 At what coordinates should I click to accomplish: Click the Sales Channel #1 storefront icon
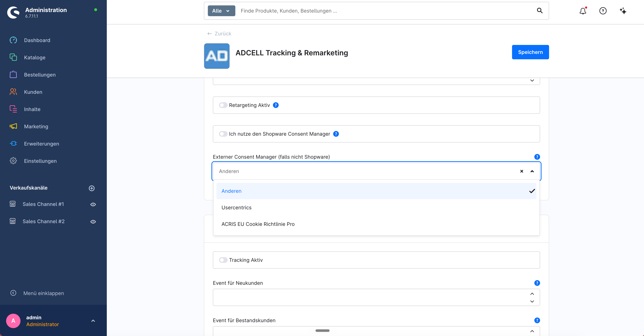13,204
